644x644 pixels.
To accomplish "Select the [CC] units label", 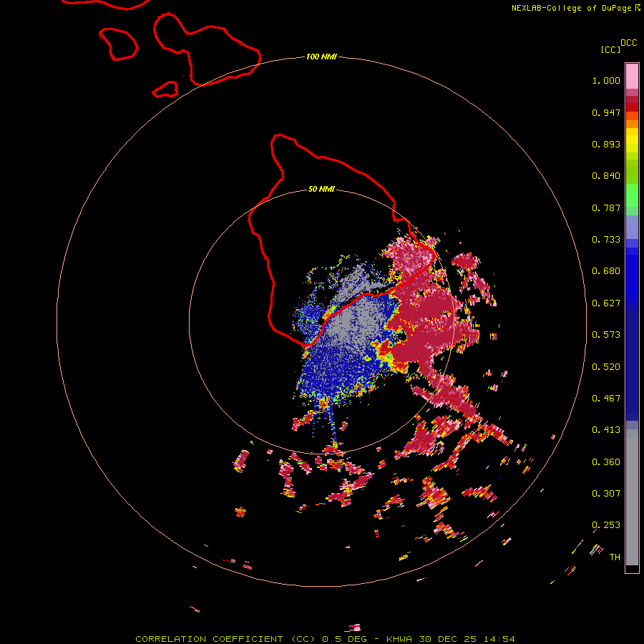I will click(610, 49).
